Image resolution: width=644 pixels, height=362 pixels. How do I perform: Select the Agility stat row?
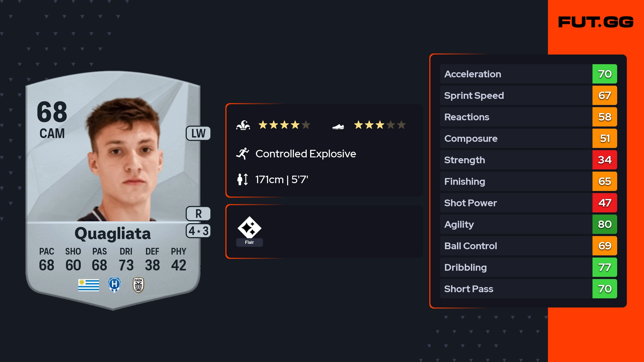coord(515,224)
